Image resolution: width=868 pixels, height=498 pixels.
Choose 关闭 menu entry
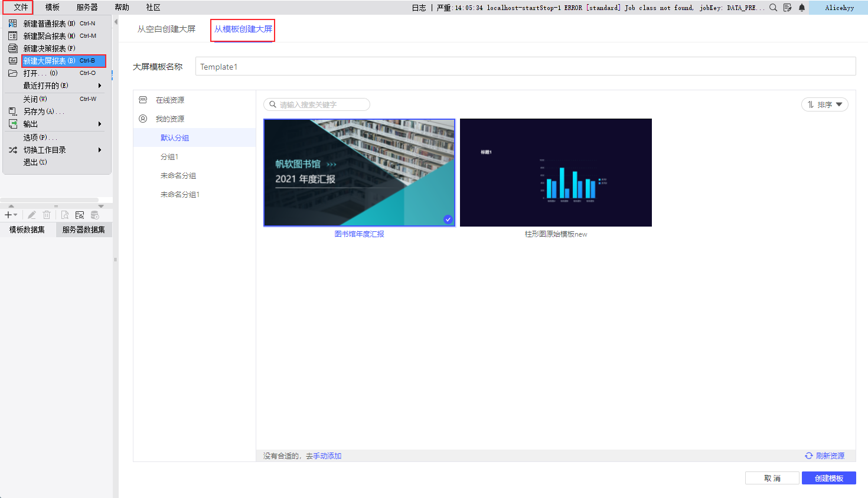57,99
